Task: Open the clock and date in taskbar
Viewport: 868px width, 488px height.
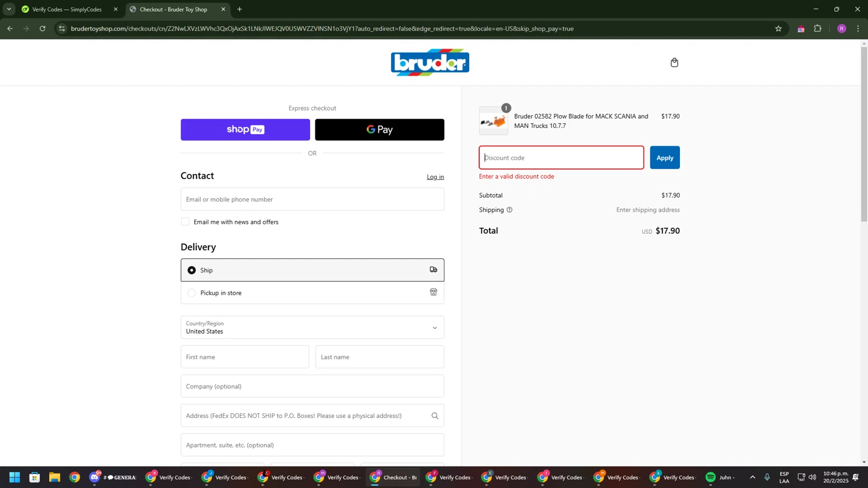Action: 836,477
